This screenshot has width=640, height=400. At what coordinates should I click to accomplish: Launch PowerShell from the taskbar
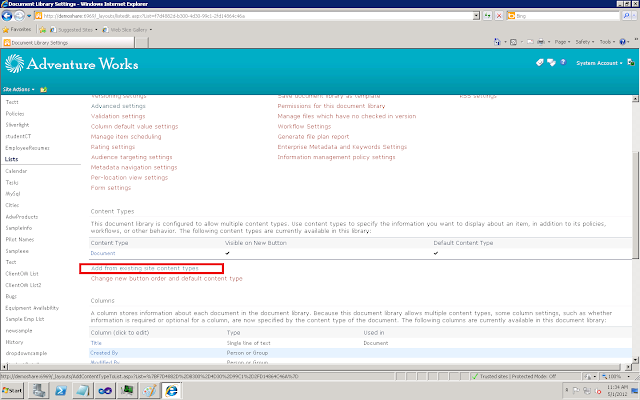click(61, 391)
